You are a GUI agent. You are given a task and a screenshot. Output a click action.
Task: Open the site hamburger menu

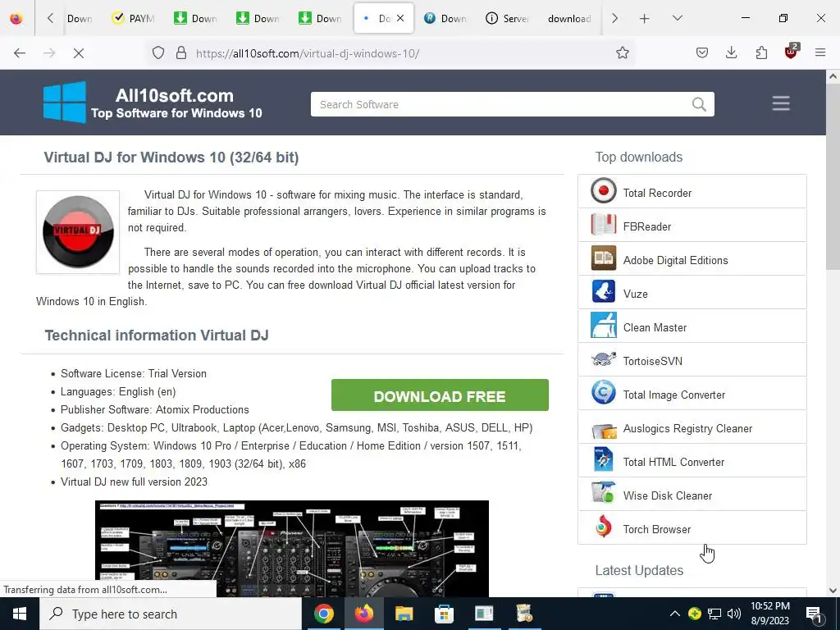(781, 103)
